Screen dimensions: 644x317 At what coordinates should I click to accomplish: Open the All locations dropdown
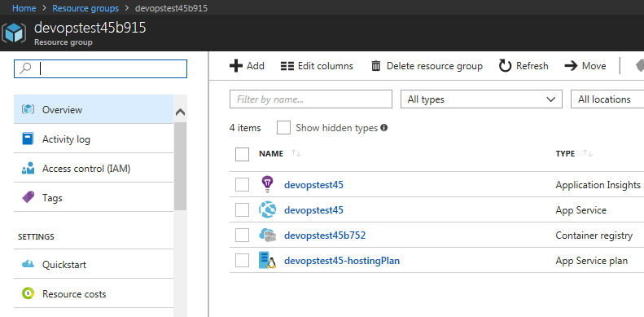point(607,99)
